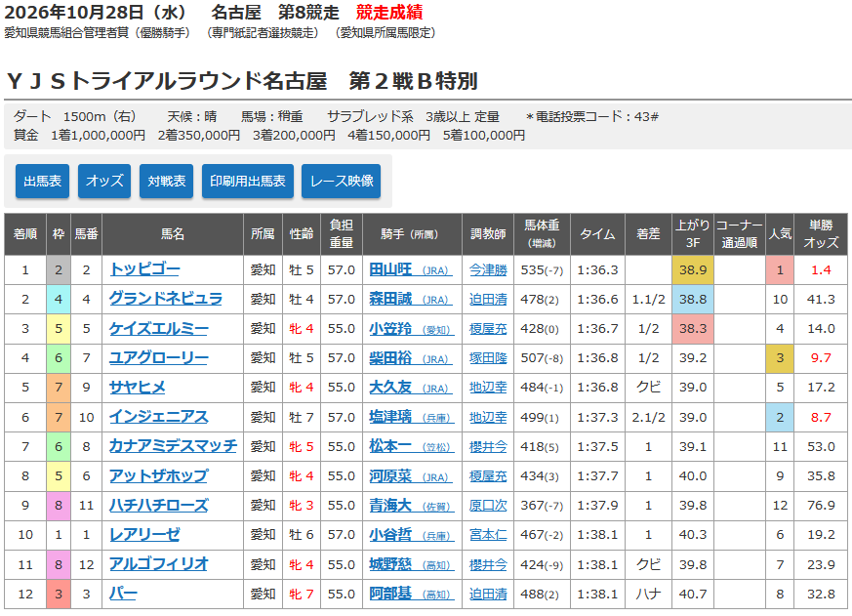Open jockey link 森田誠 (JRA)
Screen dimensions: 852x616
click(411, 299)
